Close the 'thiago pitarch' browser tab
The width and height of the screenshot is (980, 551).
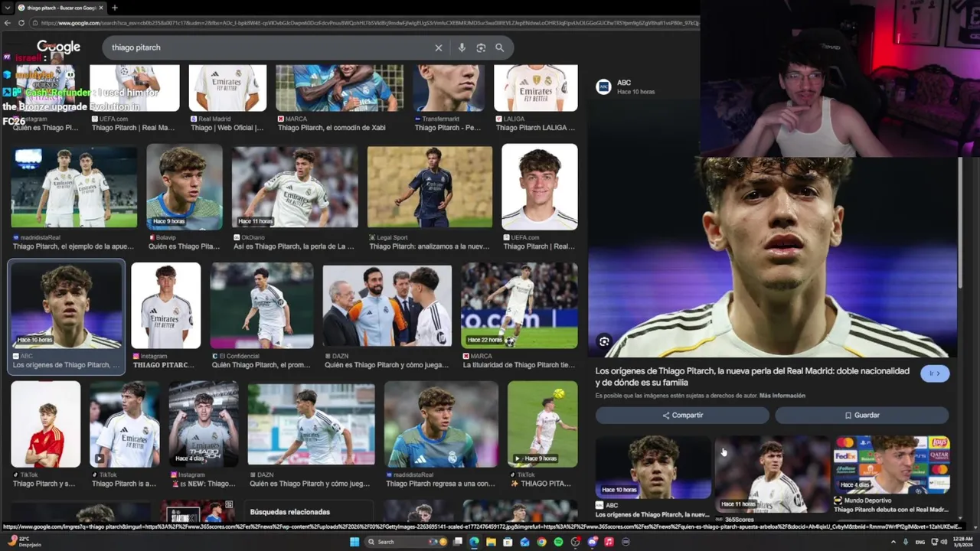(100, 8)
